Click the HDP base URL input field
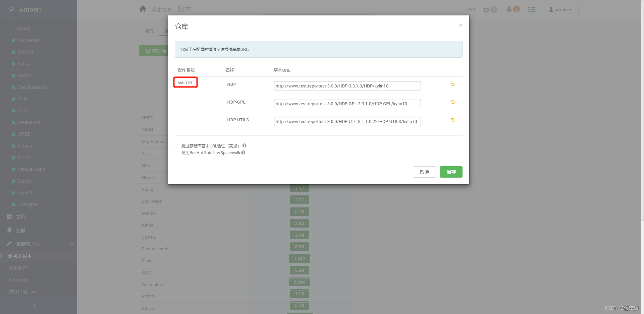Screen dimensions: 644x314 (x=347, y=86)
